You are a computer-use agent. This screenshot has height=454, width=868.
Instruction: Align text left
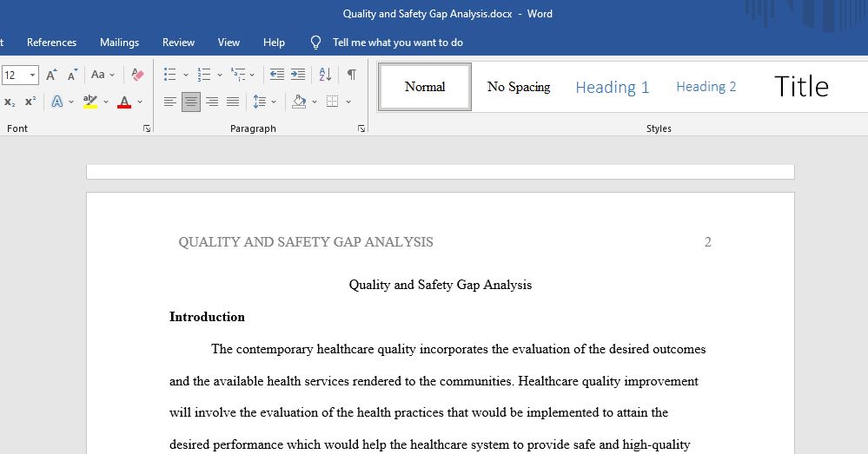click(170, 102)
